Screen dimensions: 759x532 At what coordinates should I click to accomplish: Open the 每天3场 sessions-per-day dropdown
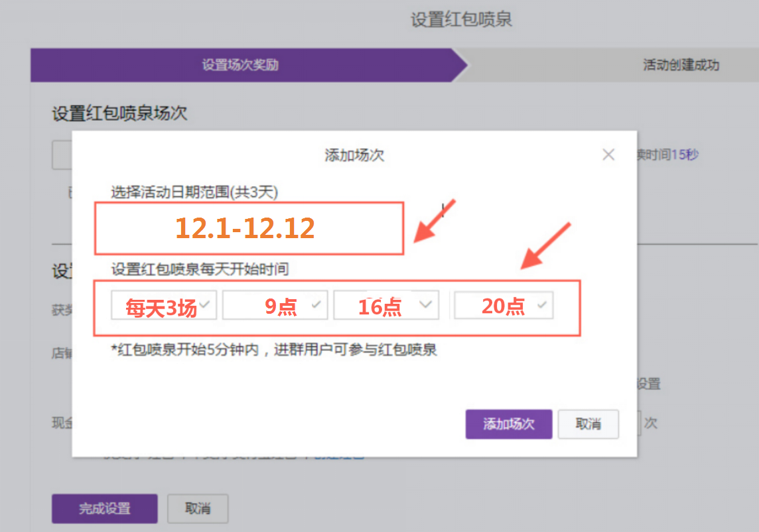pyautogui.click(x=164, y=306)
